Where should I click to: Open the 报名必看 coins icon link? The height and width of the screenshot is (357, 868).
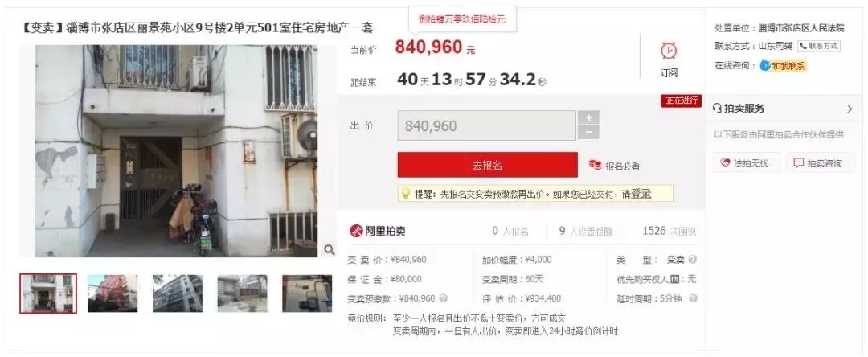[595, 165]
